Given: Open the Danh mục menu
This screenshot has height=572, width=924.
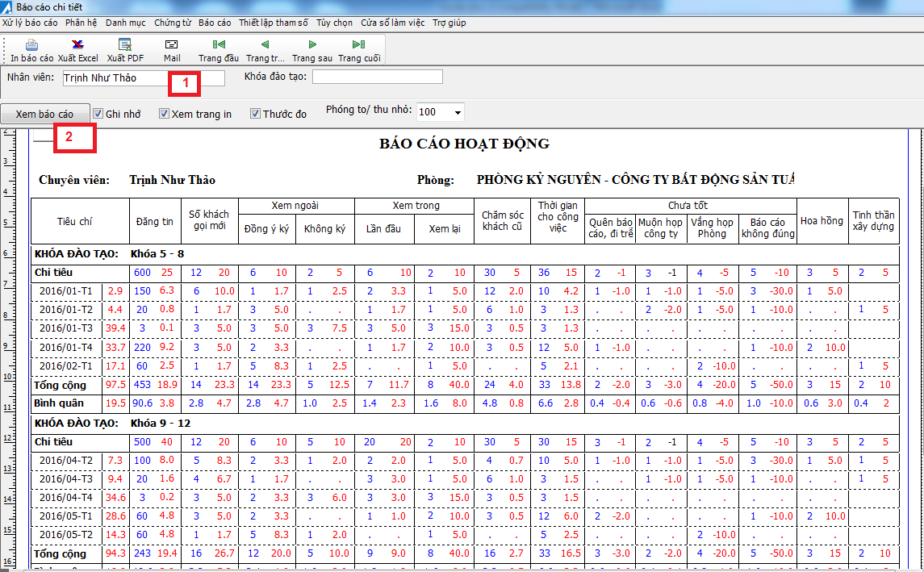Looking at the screenshot, I should [x=126, y=23].
